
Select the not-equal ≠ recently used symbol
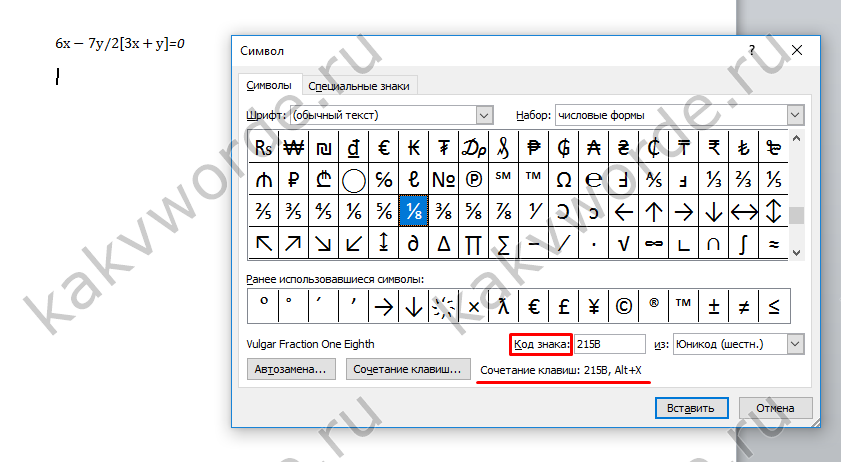pyautogui.click(x=744, y=305)
